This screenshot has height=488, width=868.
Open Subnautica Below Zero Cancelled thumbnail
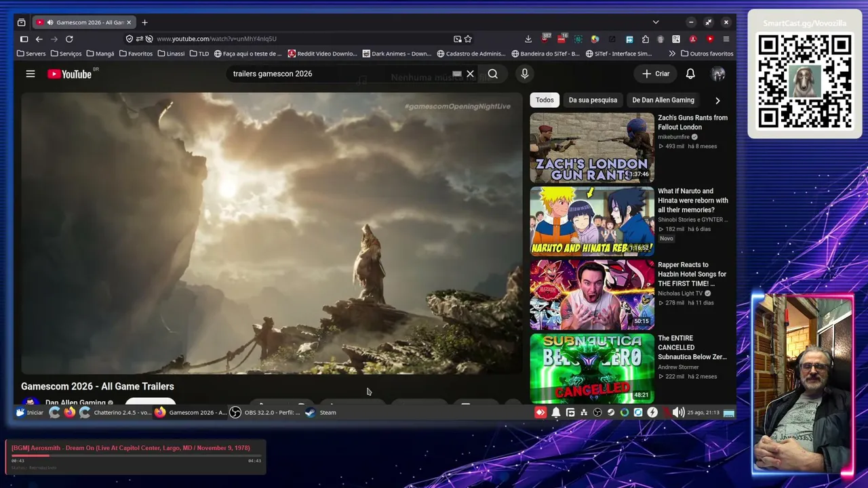(592, 368)
